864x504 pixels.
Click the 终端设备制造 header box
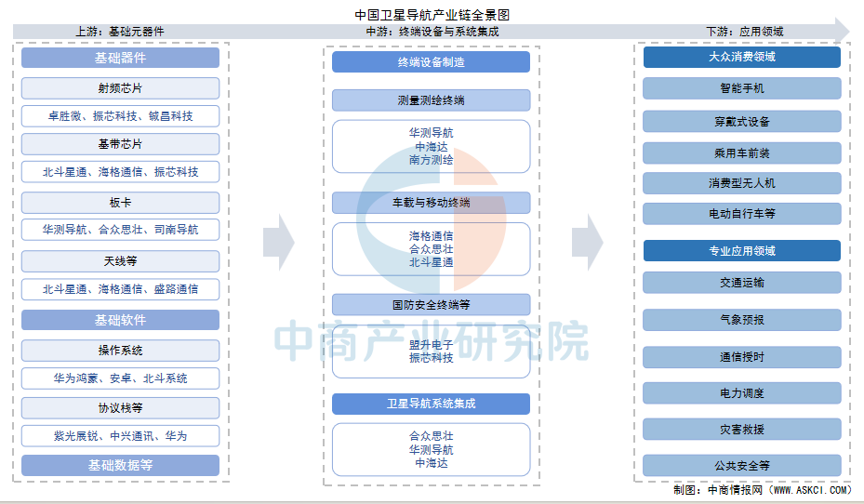pos(431,62)
